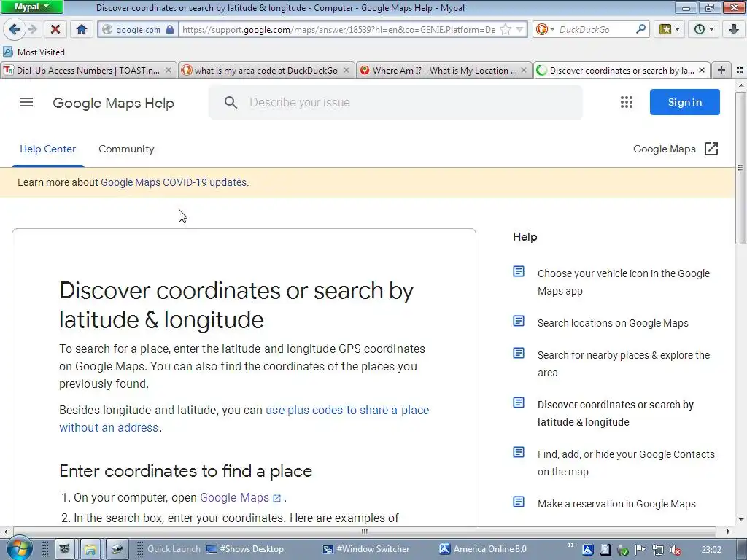Close the Dial-Up Access Numbers tab
747x560 pixels.
(169, 70)
